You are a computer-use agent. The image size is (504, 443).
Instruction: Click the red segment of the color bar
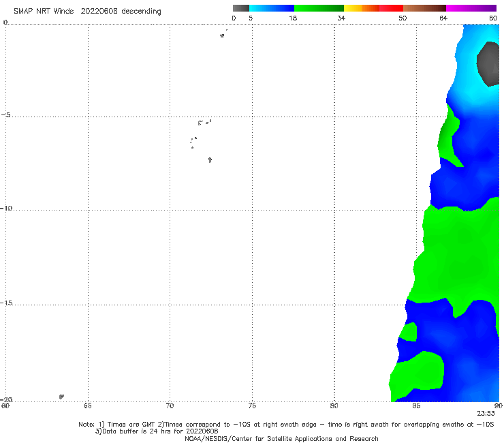coord(391,8)
